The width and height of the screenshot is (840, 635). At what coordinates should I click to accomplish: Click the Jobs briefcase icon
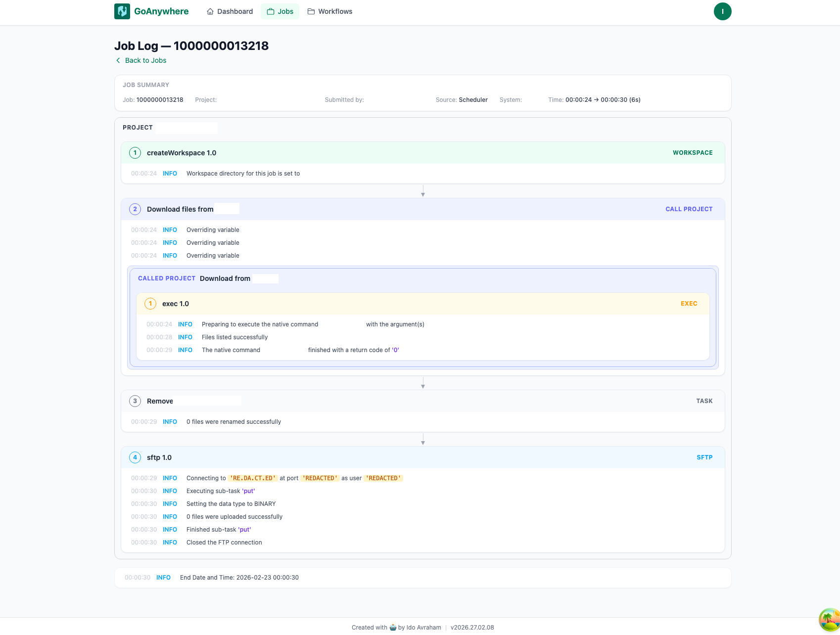tap(271, 11)
